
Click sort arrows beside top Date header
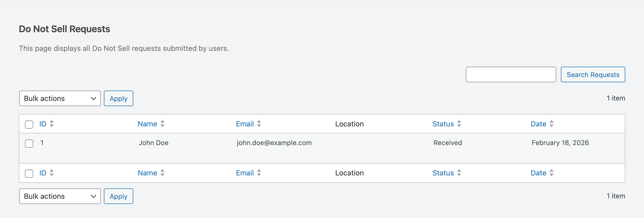pos(552,124)
